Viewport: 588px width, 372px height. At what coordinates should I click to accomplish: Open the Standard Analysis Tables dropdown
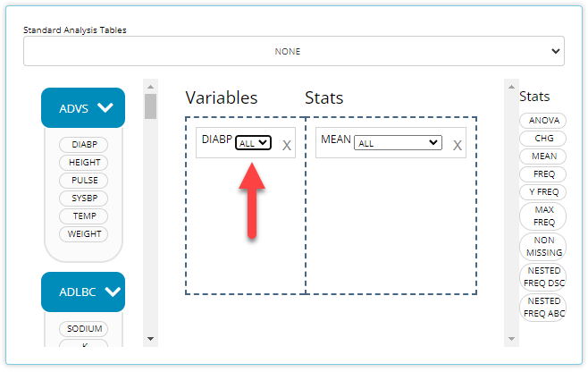point(294,51)
